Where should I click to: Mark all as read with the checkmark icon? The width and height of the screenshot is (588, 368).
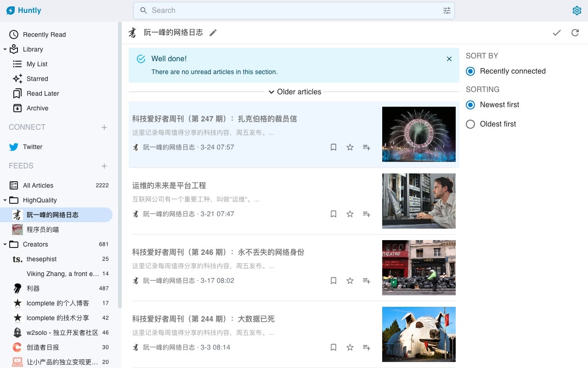click(557, 33)
